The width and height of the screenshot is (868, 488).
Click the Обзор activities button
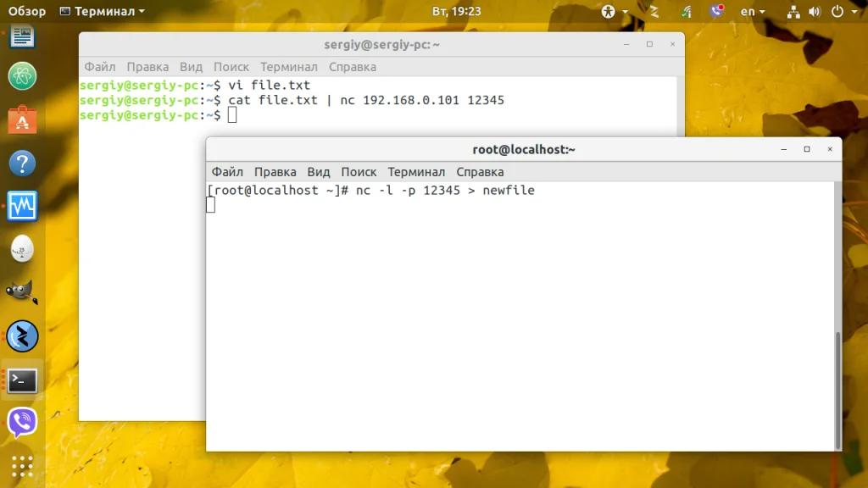pos(26,11)
